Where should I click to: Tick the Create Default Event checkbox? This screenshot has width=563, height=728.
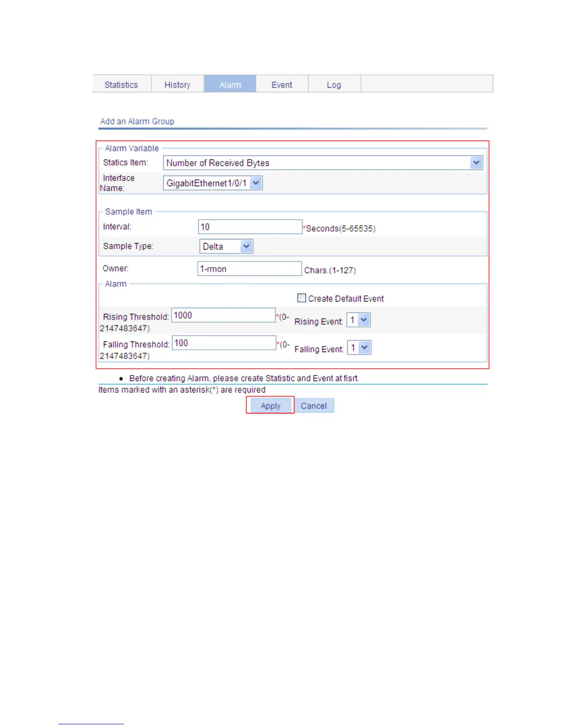pyautogui.click(x=302, y=298)
